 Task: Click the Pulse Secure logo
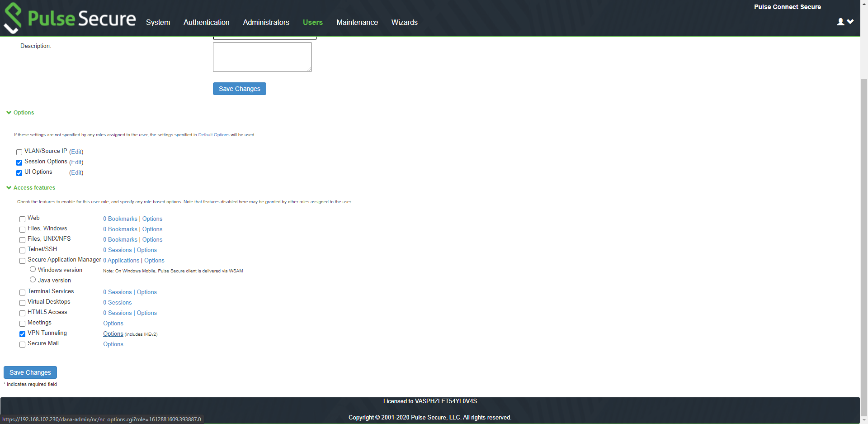(x=70, y=18)
